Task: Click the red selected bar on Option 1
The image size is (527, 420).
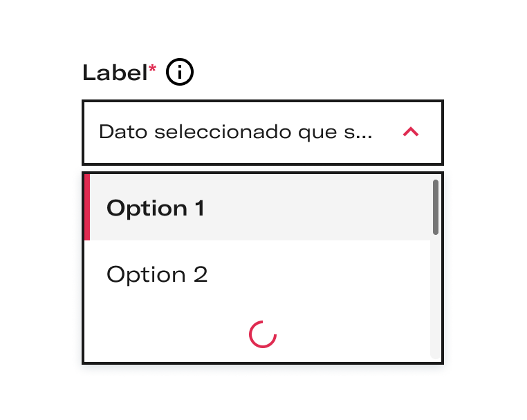Action: (87, 207)
